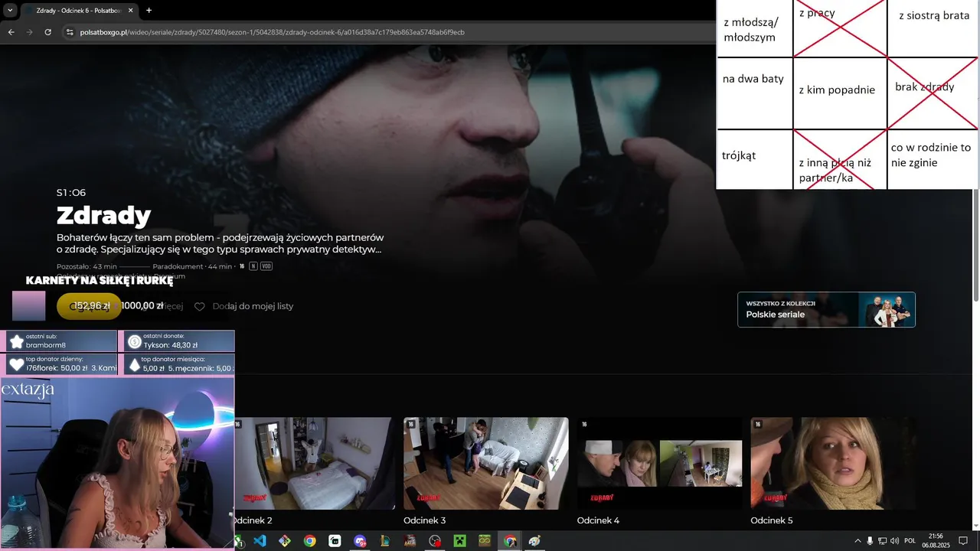Click the 'top donator dzienny' widget
980x551 pixels.
coord(60,364)
